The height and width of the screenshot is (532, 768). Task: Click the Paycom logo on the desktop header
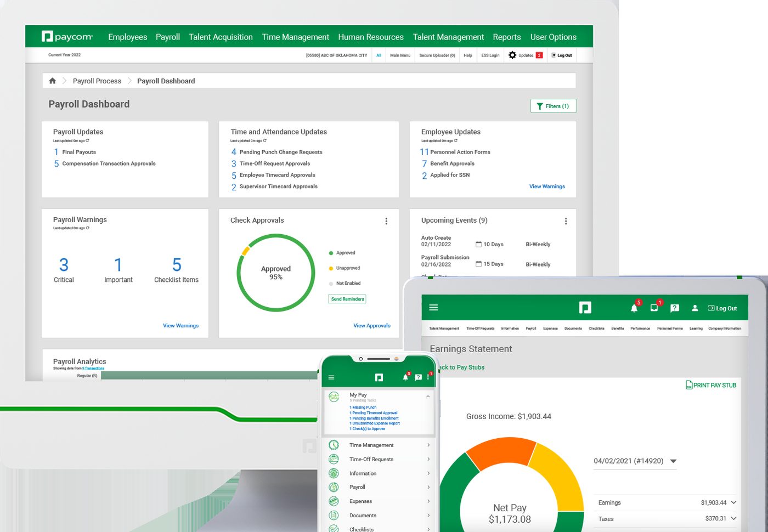tap(67, 37)
